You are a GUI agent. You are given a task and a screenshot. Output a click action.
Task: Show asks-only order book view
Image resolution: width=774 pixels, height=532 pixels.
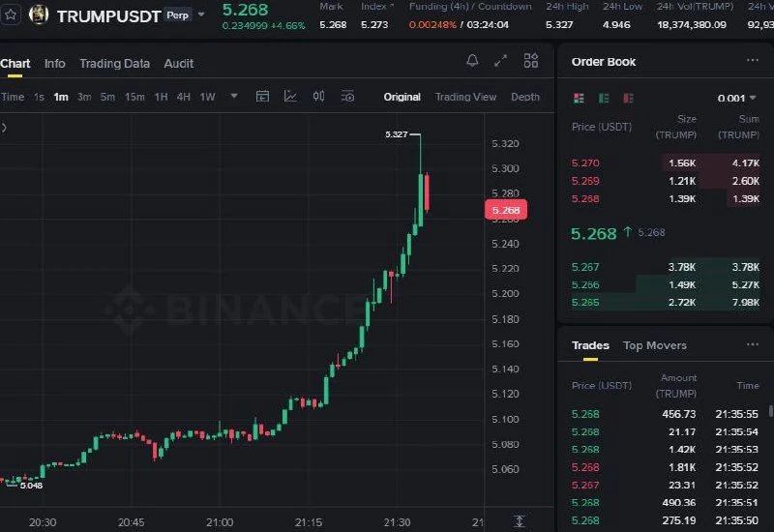(628, 99)
